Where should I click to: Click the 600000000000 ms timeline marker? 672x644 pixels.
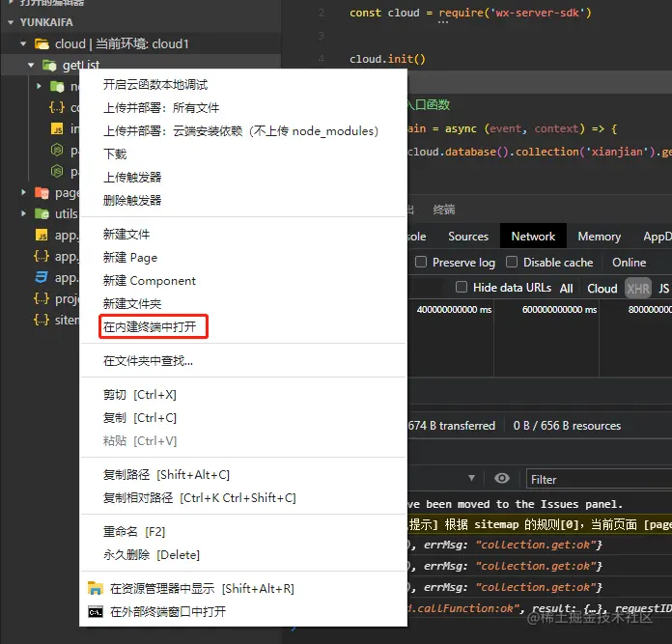click(x=559, y=309)
